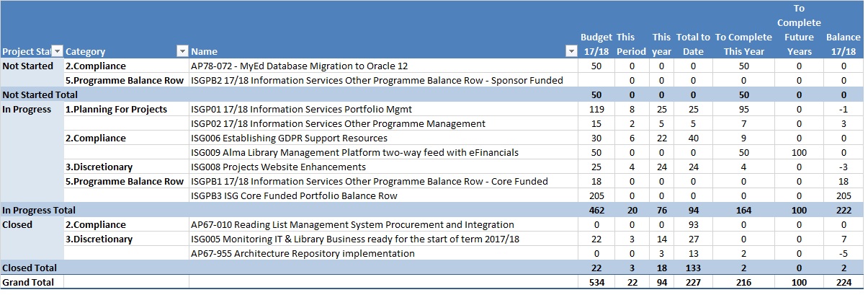Click the Closed status cell
The image size is (868, 295).
[x=17, y=224]
